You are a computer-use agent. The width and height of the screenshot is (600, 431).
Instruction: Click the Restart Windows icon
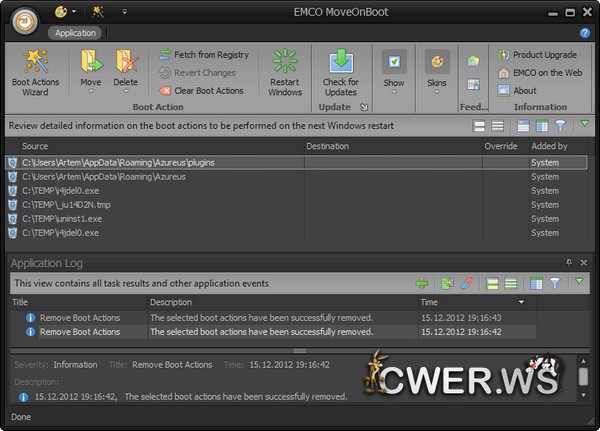(285, 72)
